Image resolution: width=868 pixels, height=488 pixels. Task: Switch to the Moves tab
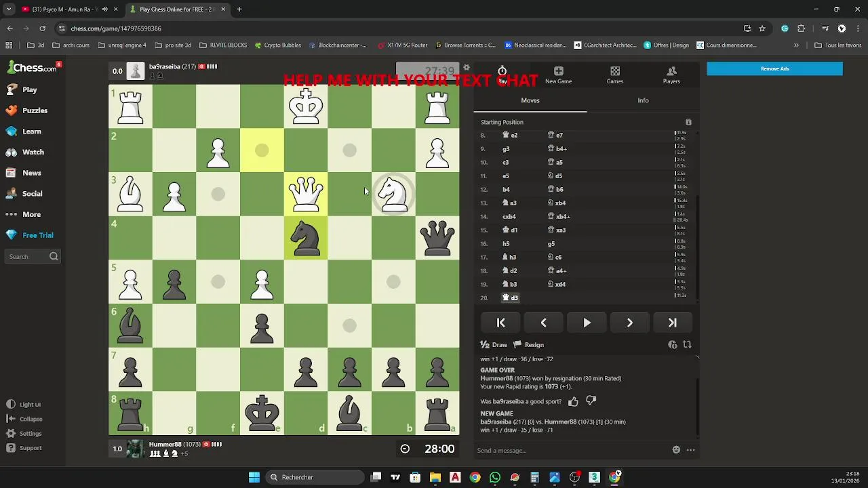tap(530, 100)
